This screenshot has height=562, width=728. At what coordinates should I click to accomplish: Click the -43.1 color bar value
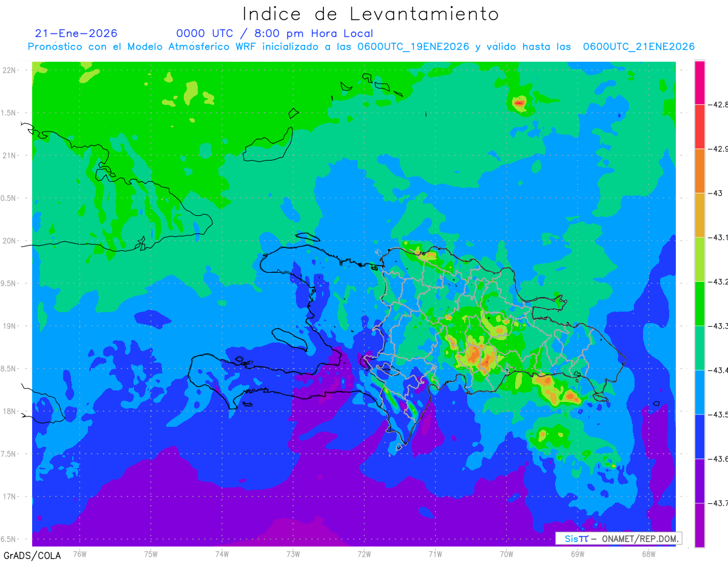pyautogui.click(x=717, y=238)
